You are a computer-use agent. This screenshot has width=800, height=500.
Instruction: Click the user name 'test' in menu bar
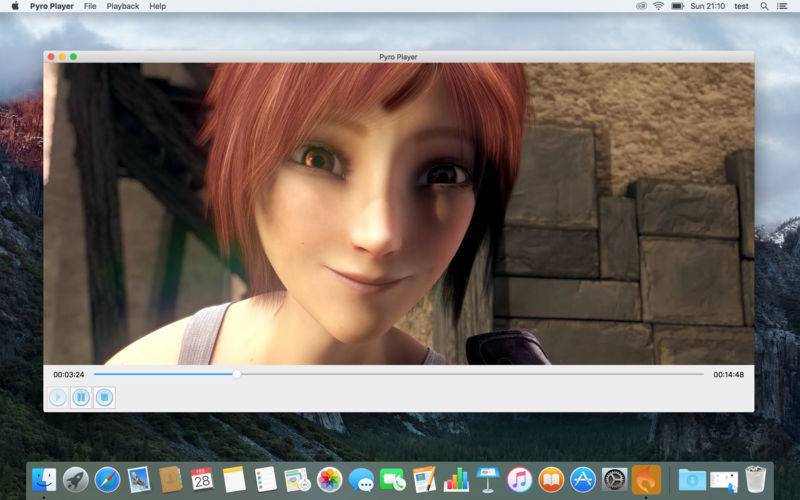point(741,6)
